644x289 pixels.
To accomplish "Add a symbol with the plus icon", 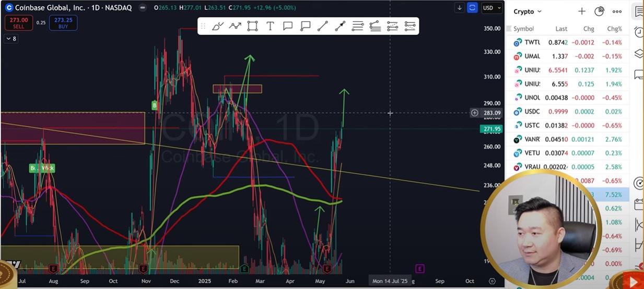I will pos(582,11).
